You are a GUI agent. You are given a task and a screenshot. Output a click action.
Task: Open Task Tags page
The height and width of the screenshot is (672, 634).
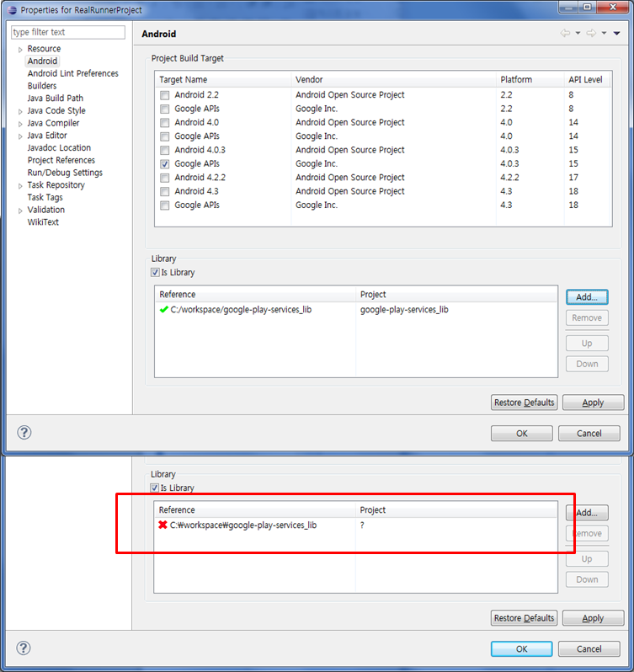point(45,198)
